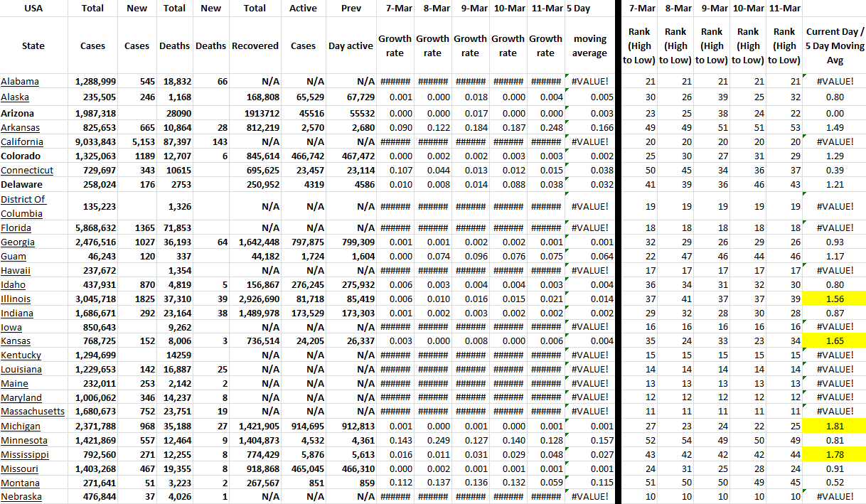866x504 pixels.
Task: Open the Guam link
Action: point(14,256)
